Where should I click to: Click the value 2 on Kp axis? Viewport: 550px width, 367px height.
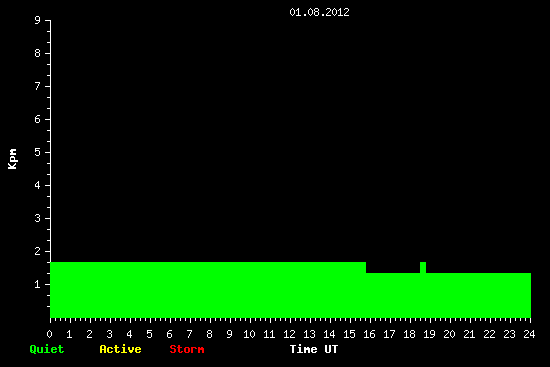38,251
